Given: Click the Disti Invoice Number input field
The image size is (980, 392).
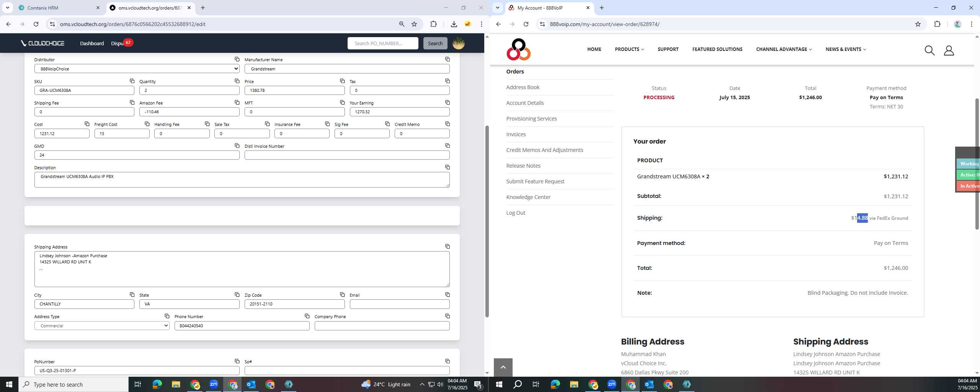Looking at the screenshot, I should click(x=347, y=155).
